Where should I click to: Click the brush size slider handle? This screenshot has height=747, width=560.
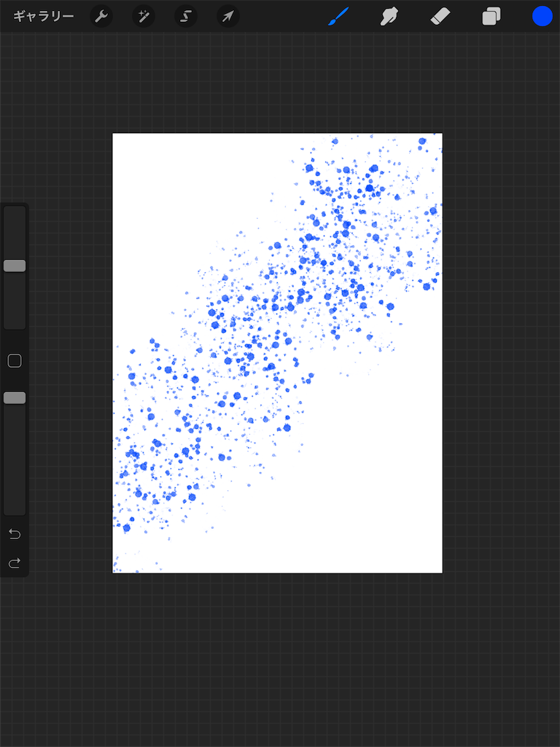(15, 266)
